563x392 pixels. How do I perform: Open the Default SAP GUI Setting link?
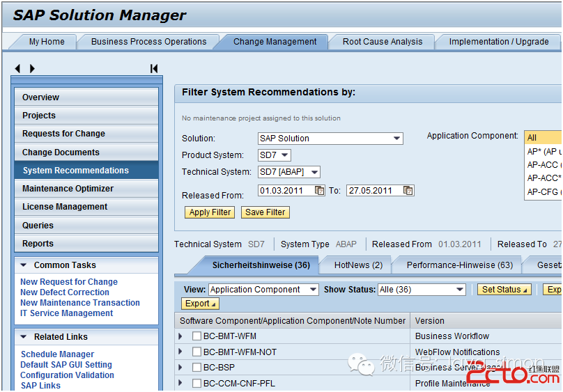click(66, 365)
